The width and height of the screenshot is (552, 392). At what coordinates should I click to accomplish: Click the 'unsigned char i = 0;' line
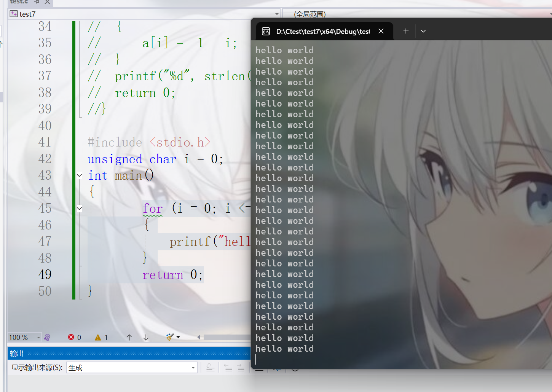tap(155, 159)
